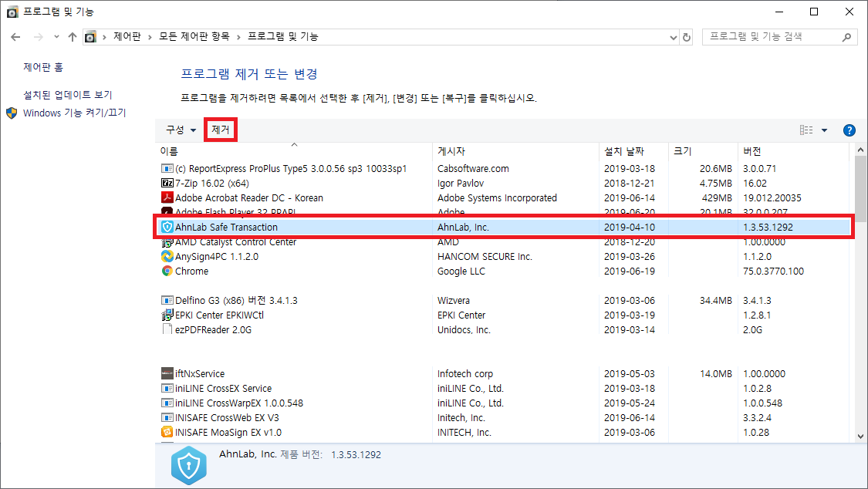Click the large AhnLab shield in details pane
This screenshot has width=868, height=489.
(x=189, y=465)
